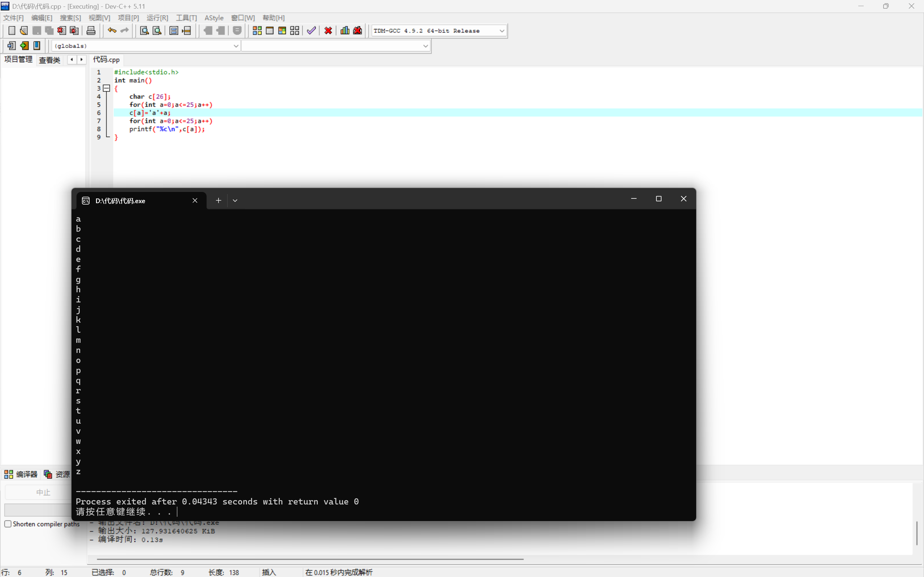
Task: Toggle the Shorten compiler paths checkbox
Action: coord(8,524)
